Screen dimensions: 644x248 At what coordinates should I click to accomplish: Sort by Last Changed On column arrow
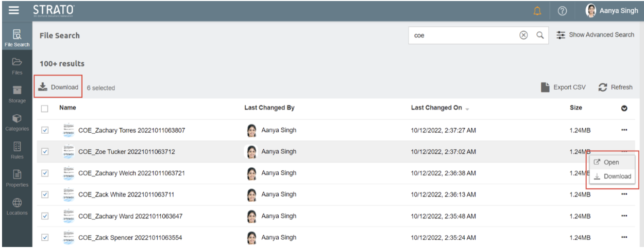[x=467, y=109]
